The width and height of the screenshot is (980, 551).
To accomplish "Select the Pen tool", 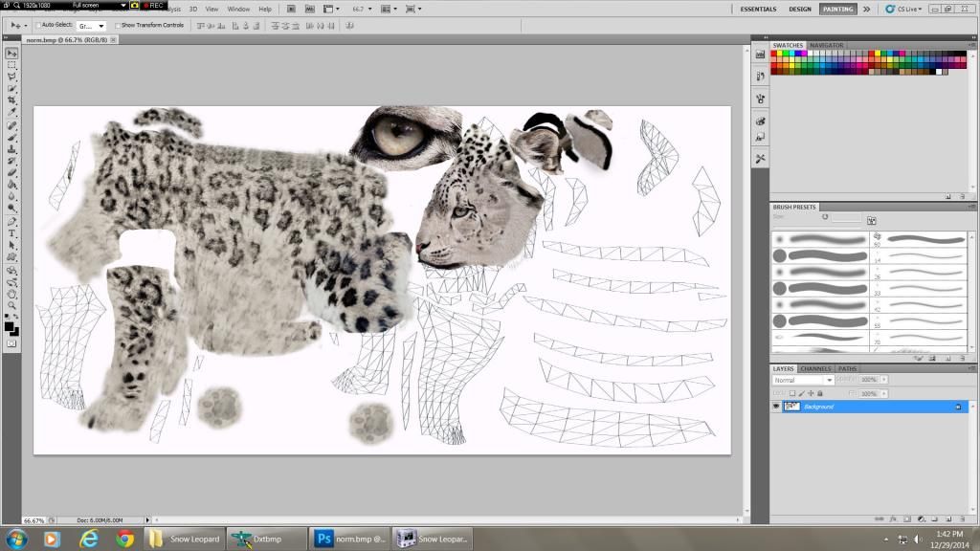I will coord(11,221).
